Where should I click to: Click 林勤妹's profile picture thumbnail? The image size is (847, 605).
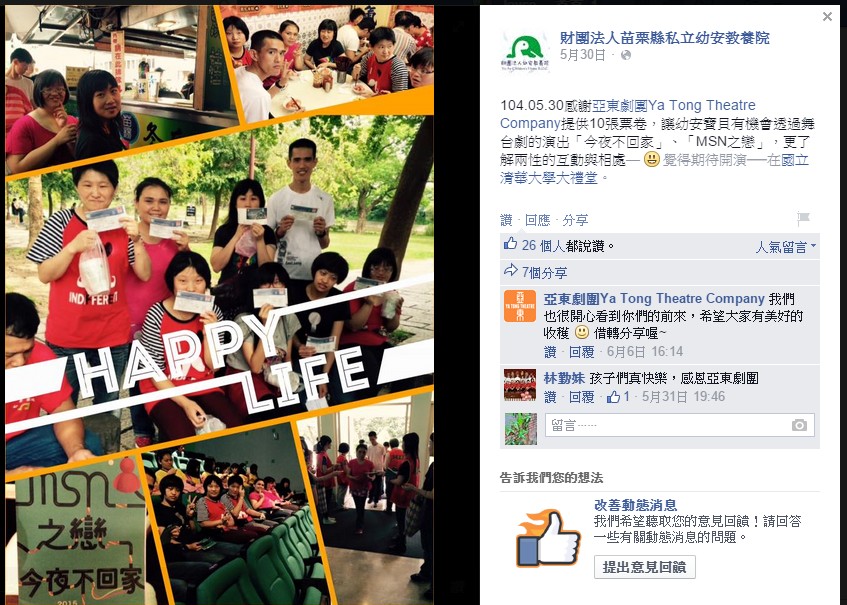coord(520,385)
